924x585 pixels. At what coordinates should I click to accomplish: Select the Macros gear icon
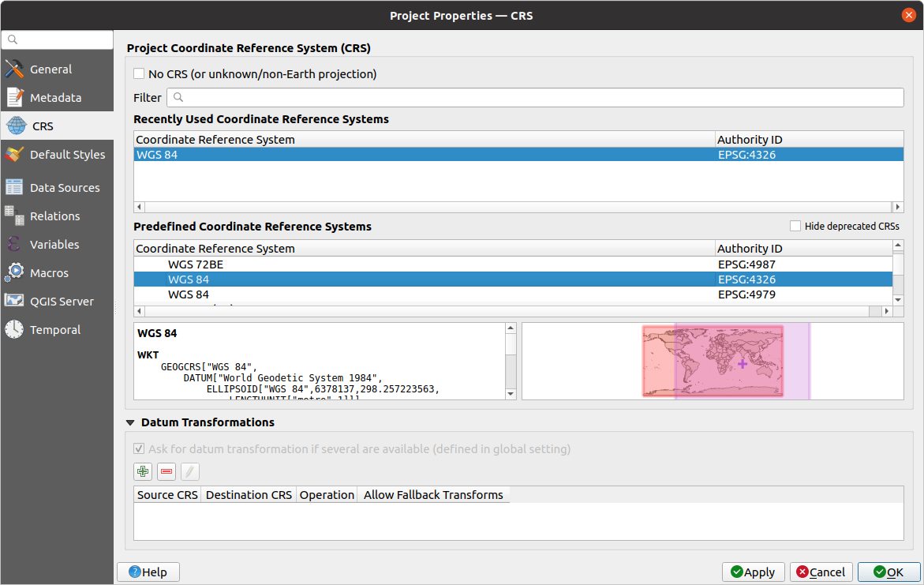14,273
